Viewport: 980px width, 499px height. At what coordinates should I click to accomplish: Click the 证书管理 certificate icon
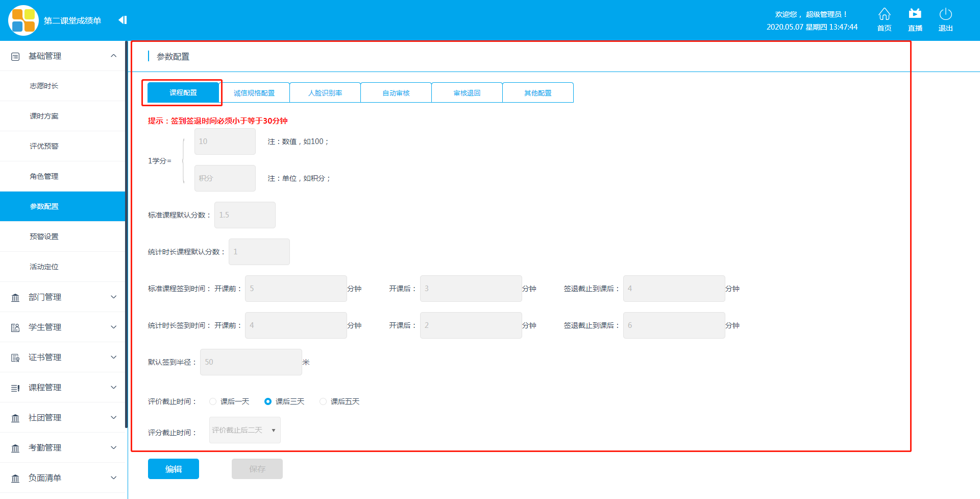(15, 358)
